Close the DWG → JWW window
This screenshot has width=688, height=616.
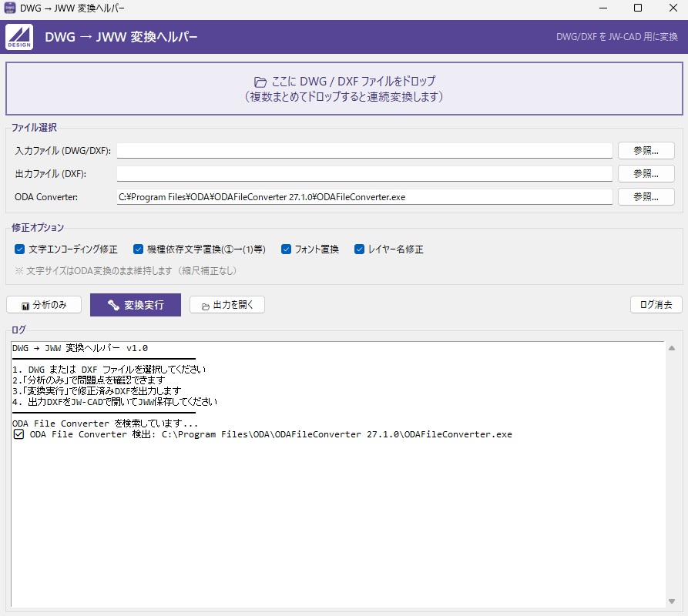673,8
